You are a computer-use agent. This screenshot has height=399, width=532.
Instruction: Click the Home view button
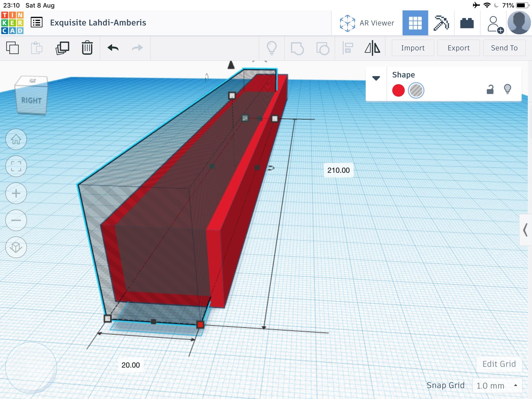point(16,139)
